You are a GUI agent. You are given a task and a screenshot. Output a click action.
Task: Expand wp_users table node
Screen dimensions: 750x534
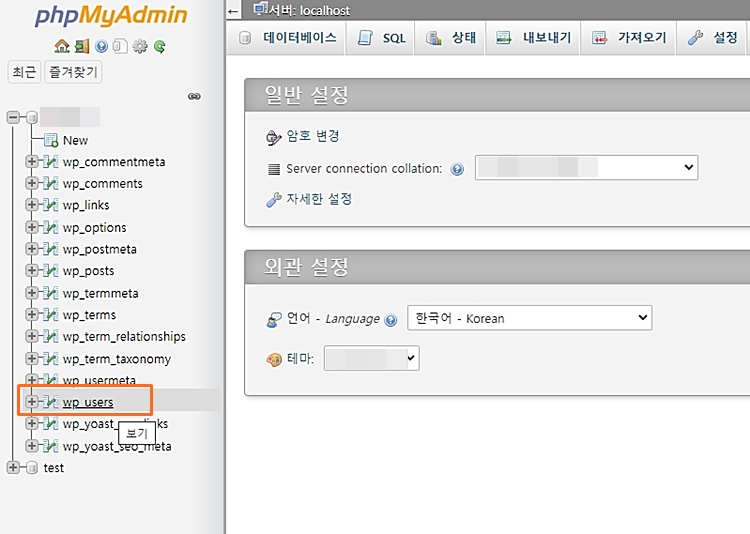click(32, 401)
